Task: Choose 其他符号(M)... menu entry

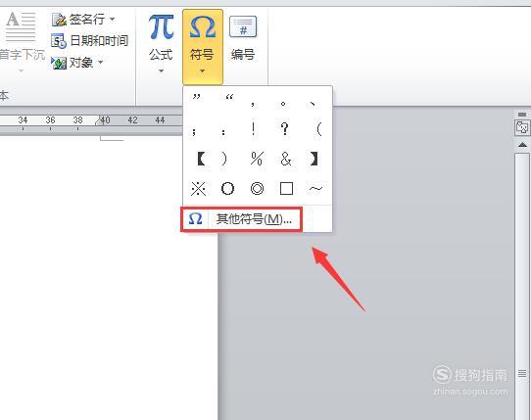Action: click(241, 219)
